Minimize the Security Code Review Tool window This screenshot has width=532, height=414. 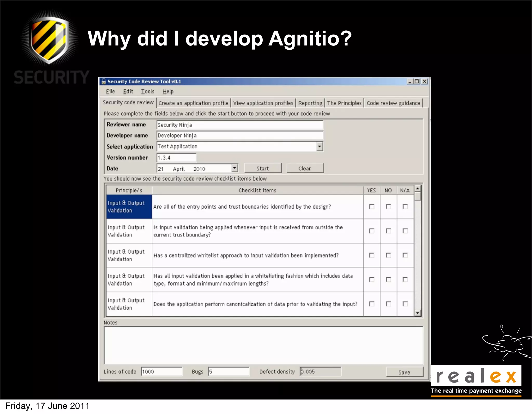[x=410, y=81]
